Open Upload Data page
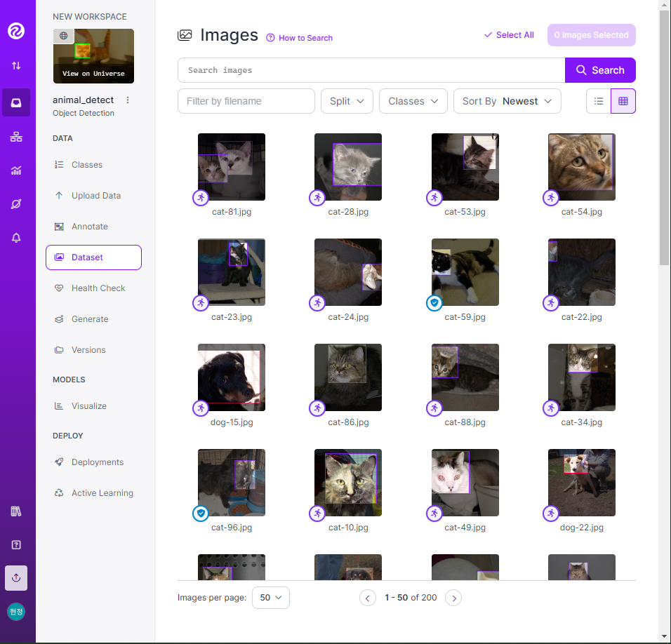Image resolution: width=671 pixels, height=644 pixels. click(96, 196)
